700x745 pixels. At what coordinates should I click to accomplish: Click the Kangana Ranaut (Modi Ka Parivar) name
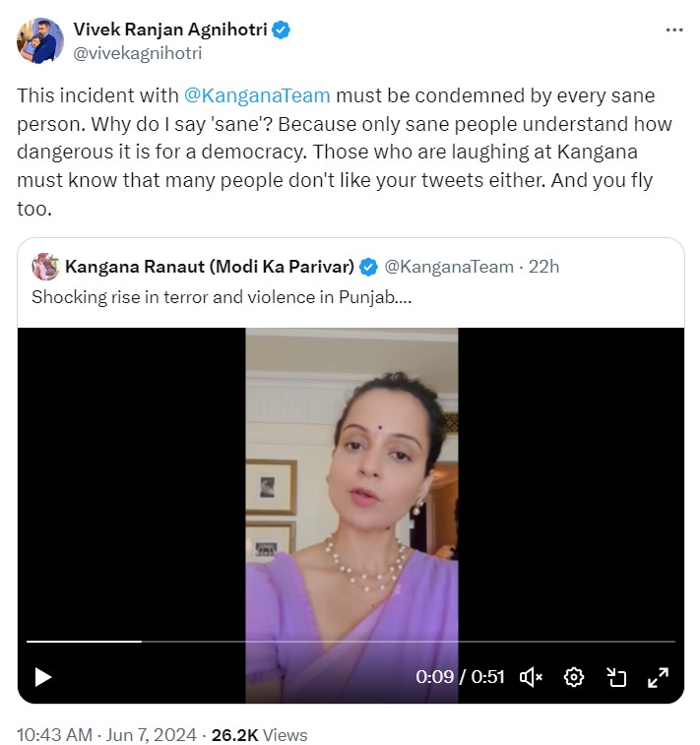click(209, 267)
